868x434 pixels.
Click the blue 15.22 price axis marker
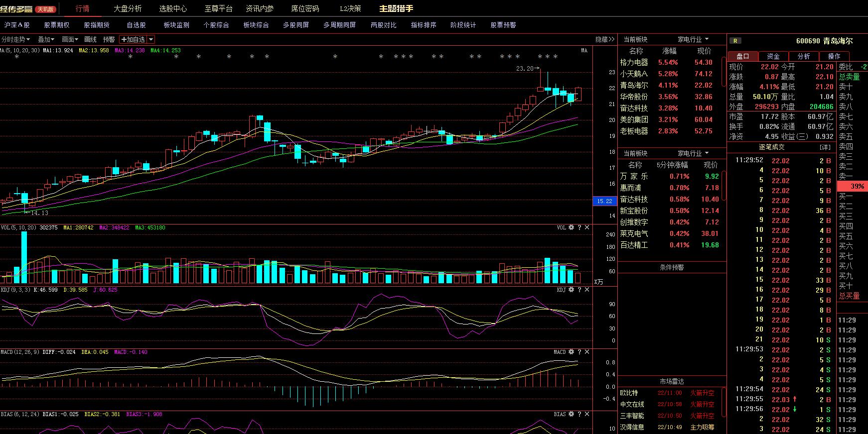(605, 201)
